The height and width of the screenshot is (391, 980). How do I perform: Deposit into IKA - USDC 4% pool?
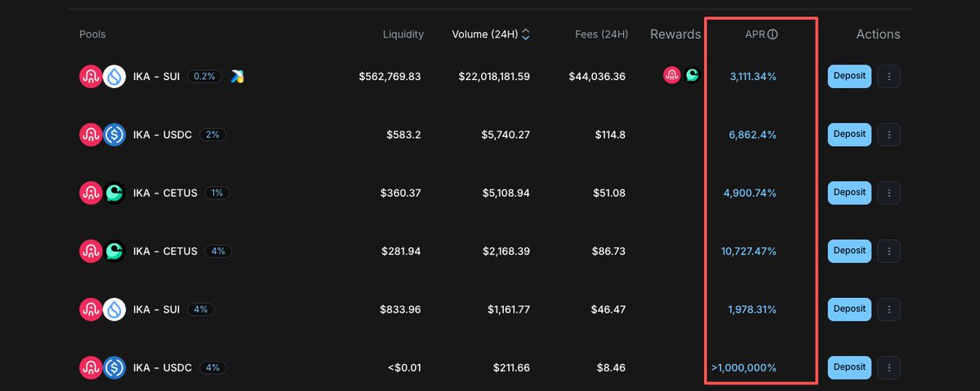[x=849, y=367]
